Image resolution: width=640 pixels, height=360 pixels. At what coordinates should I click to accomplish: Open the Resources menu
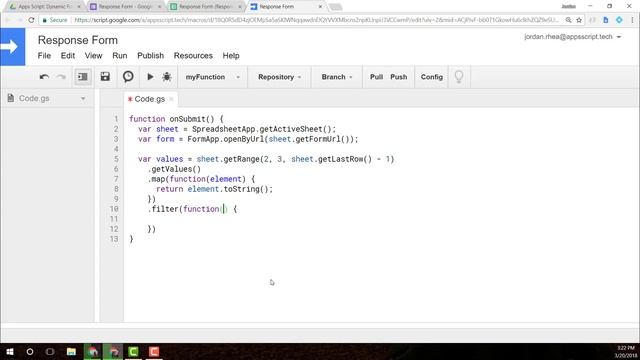(193, 56)
